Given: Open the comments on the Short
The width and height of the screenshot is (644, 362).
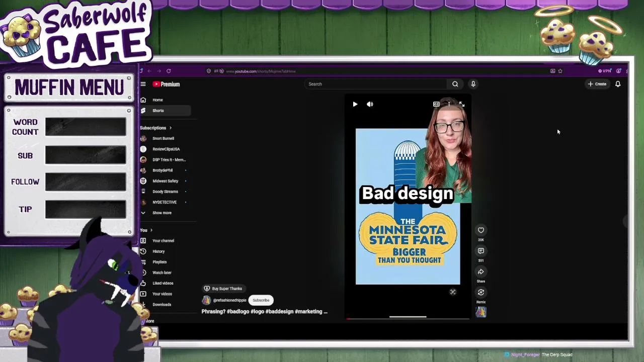Looking at the screenshot, I should (481, 251).
